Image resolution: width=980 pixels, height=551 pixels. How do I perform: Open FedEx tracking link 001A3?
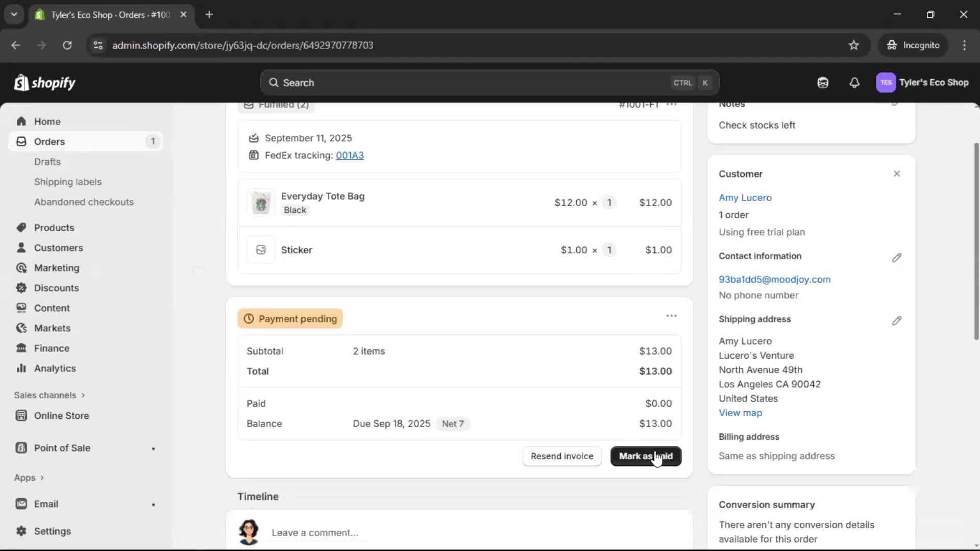(x=350, y=156)
